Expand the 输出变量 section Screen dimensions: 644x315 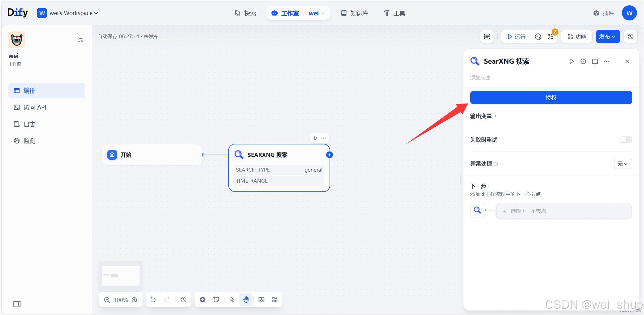click(x=483, y=116)
